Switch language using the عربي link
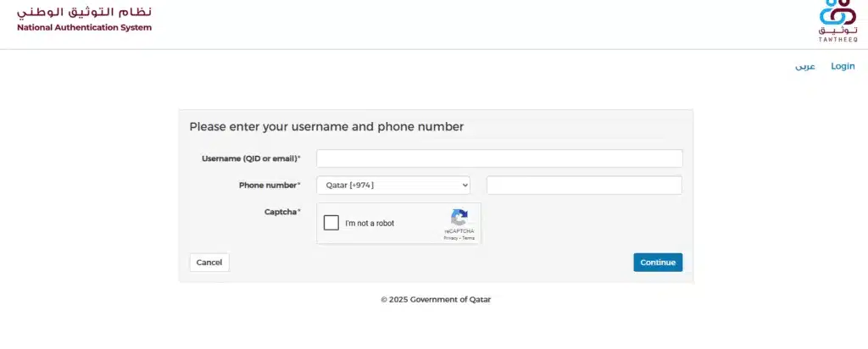Screen dimensions: 868x349 pos(804,66)
